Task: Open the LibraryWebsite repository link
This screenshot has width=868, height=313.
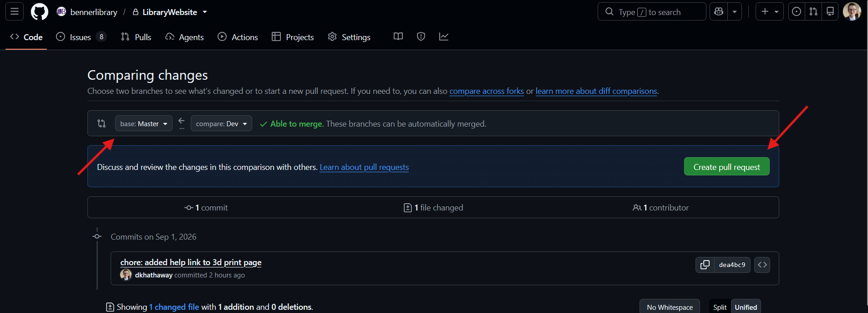Action: coord(169,12)
